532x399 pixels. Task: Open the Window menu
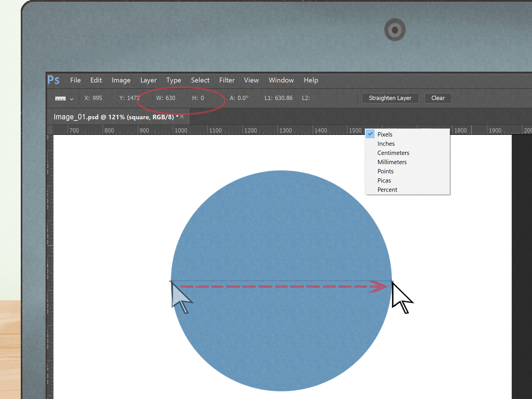click(281, 80)
